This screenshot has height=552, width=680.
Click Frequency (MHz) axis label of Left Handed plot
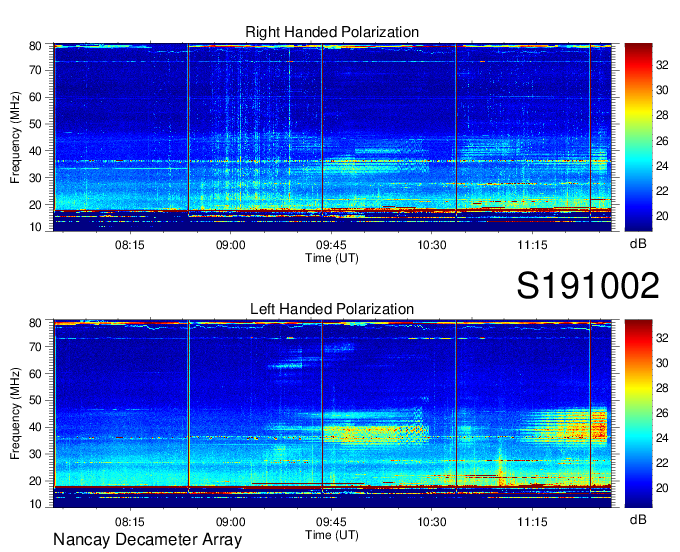[15, 414]
